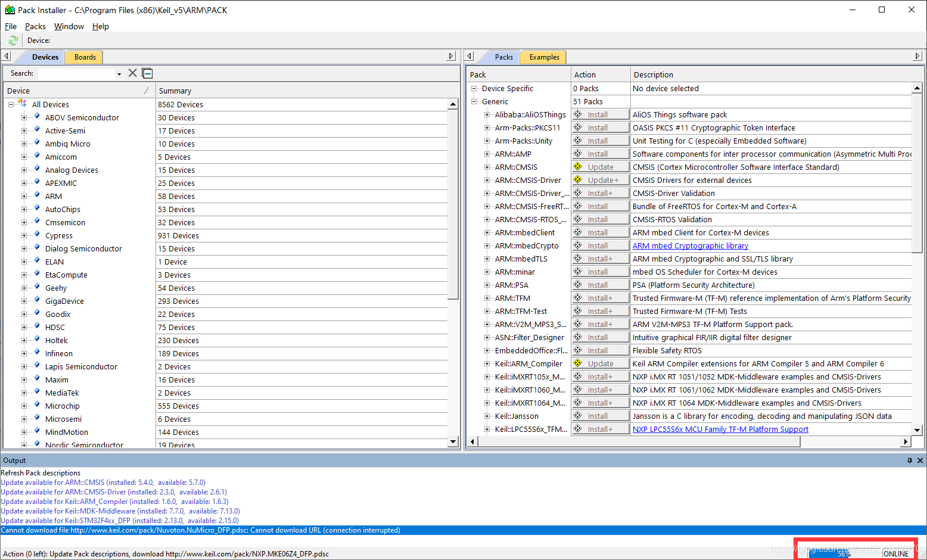Click the install diamond icon for Alibaba::AliOSThings
This screenshot has height=560, width=927.
(x=577, y=114)
